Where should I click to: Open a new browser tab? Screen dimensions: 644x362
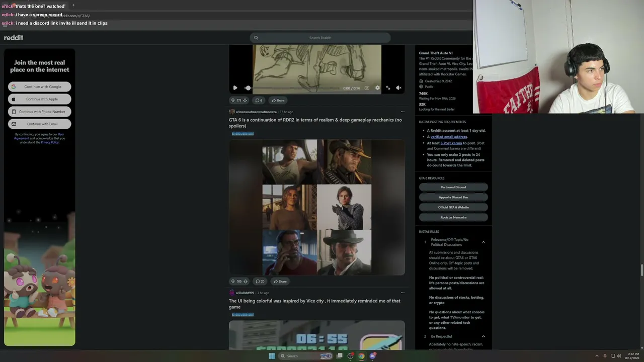tap(73, 5)
